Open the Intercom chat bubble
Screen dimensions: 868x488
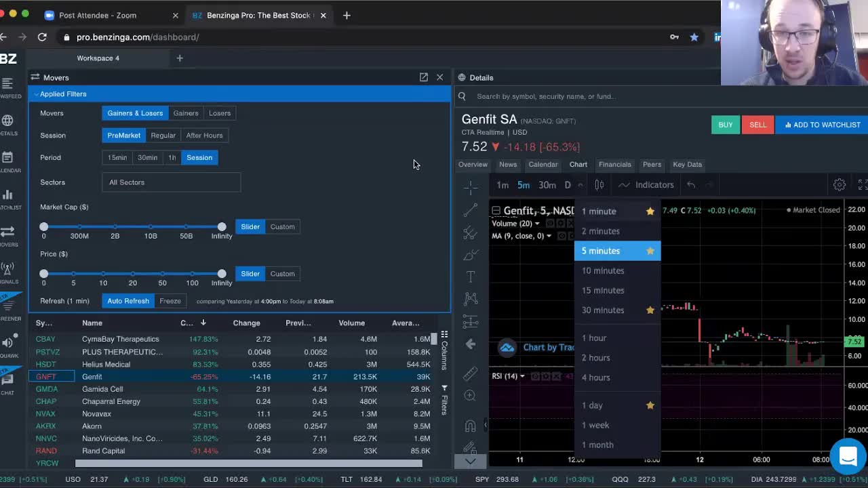tap(848, 456)
